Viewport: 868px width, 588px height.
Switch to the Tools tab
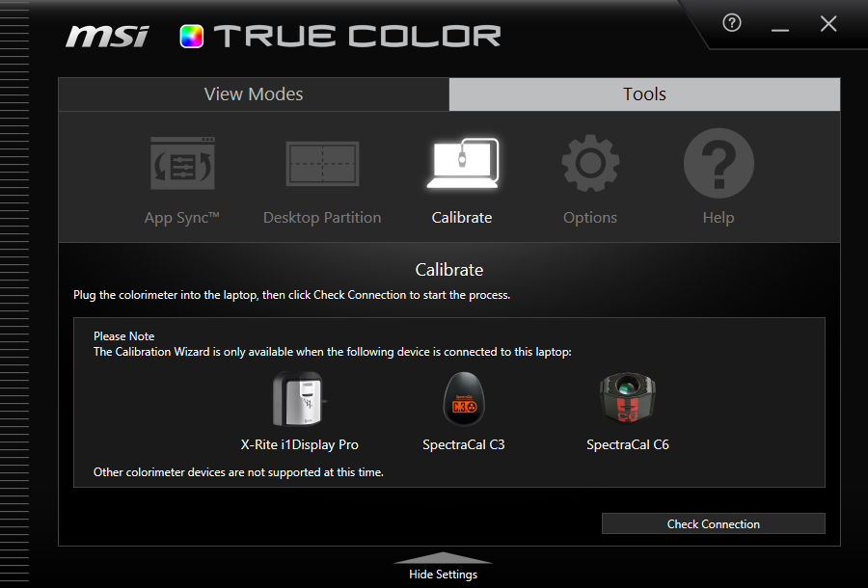tap(644, 94)
